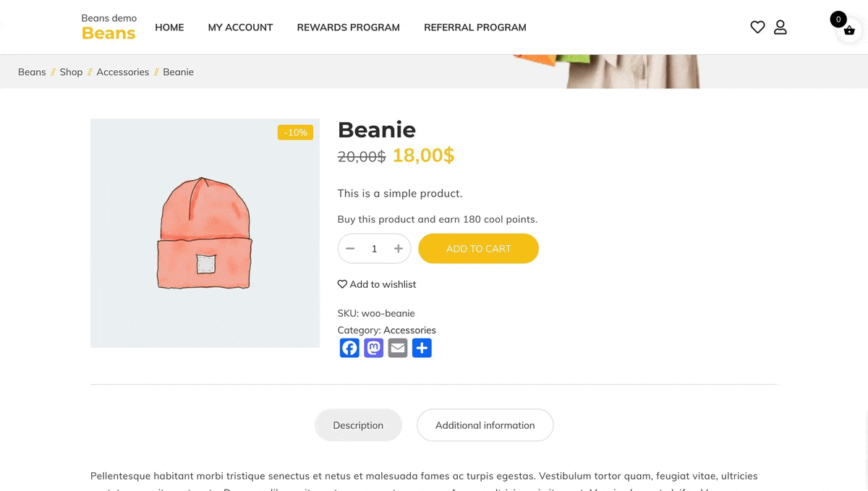Click the Add to wishlist link

383,284
